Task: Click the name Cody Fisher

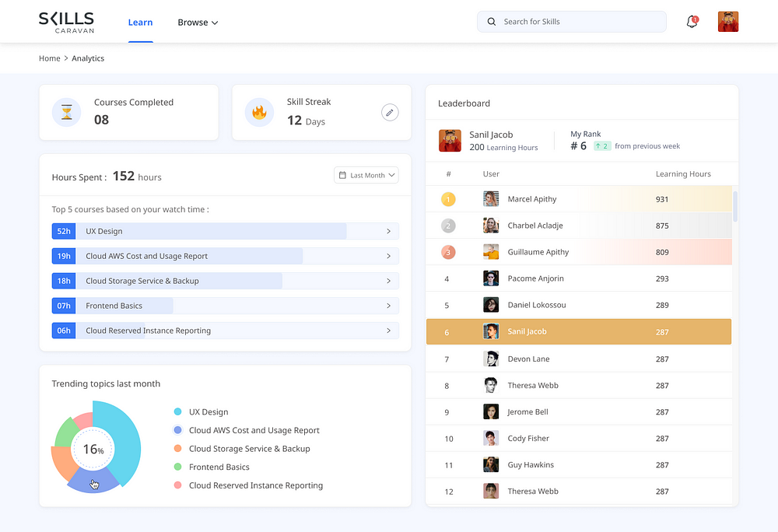Action: [x=528, y=439]
